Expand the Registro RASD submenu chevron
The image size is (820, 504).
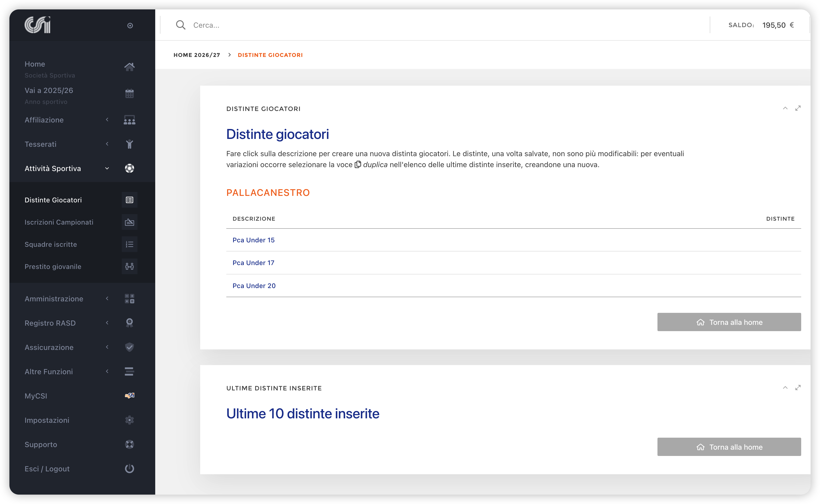(107, 323)
